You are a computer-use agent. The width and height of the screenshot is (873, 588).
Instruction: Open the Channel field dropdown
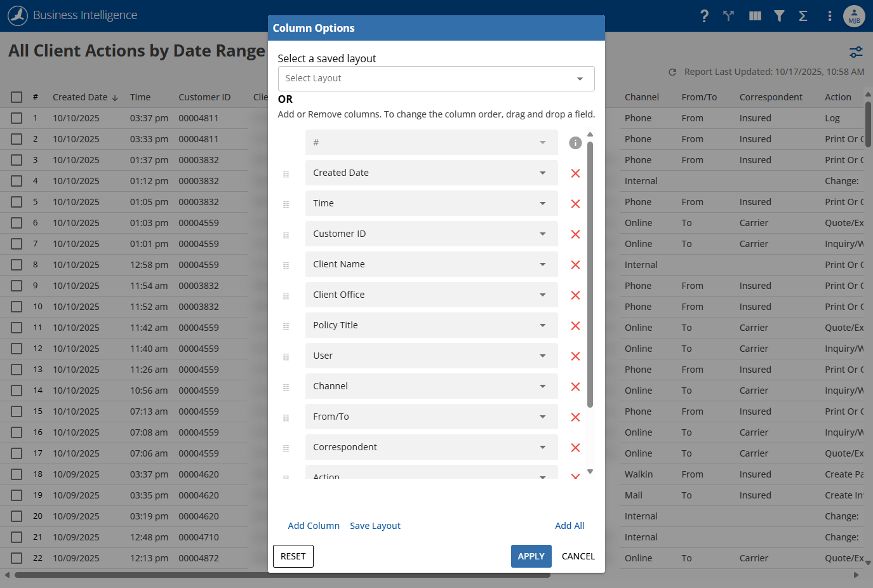pos(432,386)
